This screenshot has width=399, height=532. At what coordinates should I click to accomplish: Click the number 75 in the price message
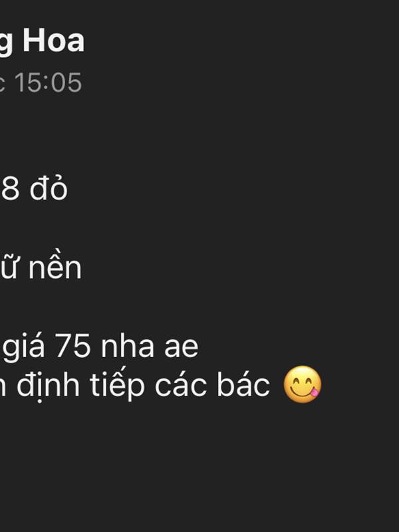pyautogui.click(x=72, y=346)
